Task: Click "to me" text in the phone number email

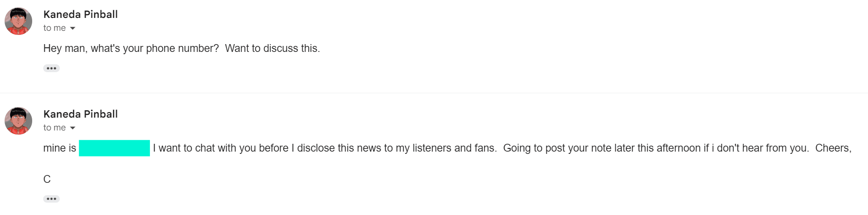Action: pos(54,28)
